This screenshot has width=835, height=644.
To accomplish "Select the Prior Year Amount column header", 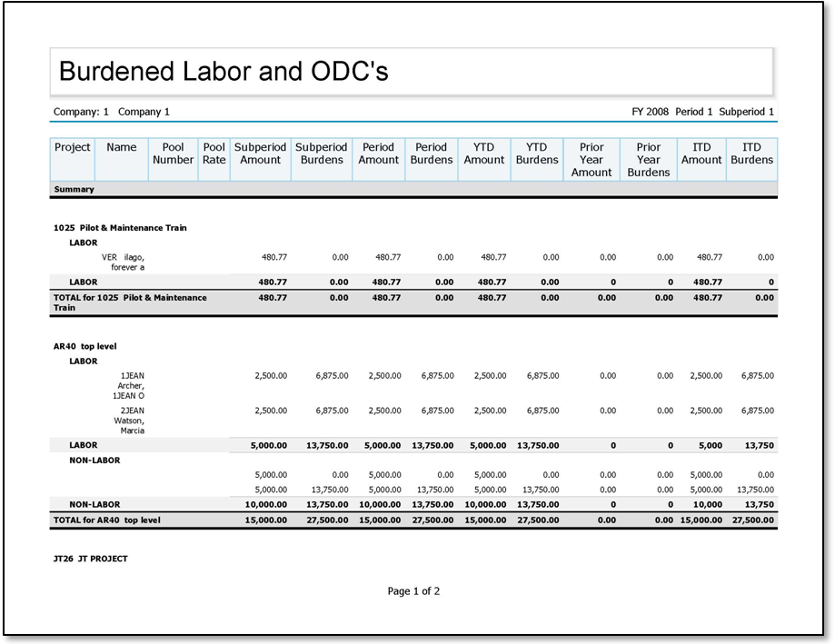I will pyautogui.click(x=591, y=160).
